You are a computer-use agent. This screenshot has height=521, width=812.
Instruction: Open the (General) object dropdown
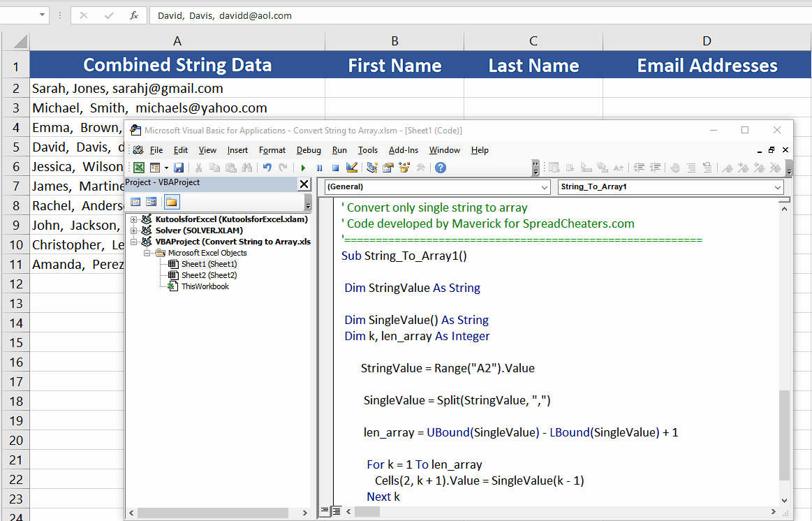(x=545, y=187)
